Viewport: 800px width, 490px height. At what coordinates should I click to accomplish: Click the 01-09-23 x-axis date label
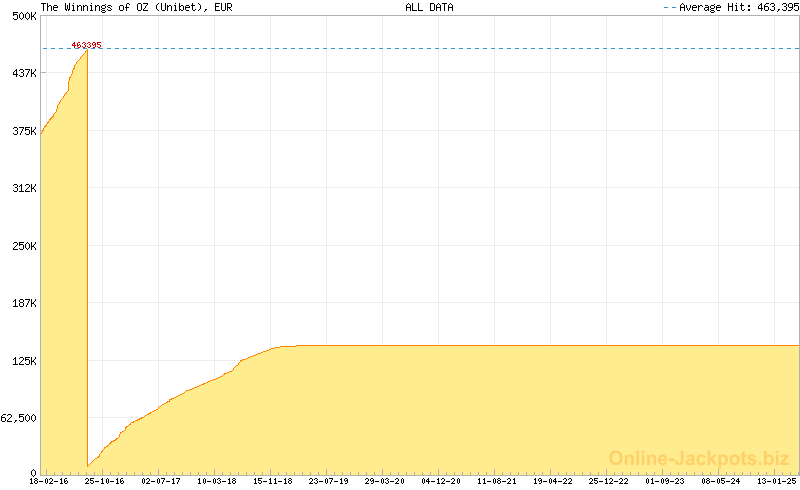click(665, 481)
